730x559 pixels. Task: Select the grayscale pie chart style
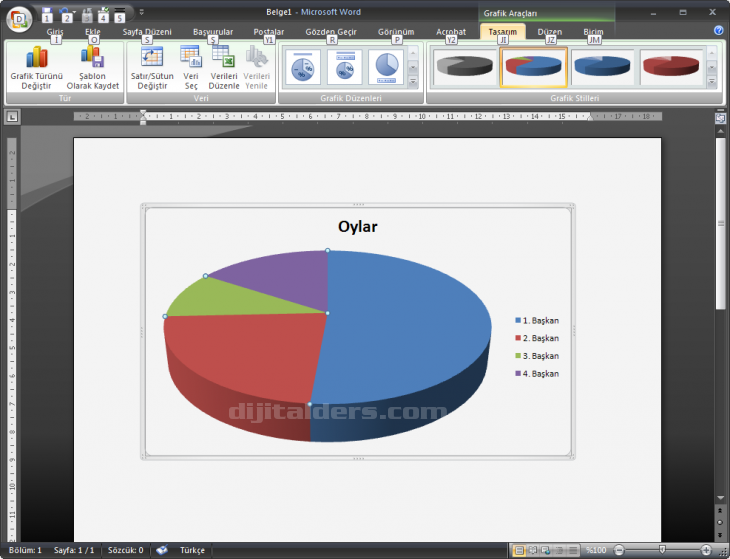click(465, 67)
